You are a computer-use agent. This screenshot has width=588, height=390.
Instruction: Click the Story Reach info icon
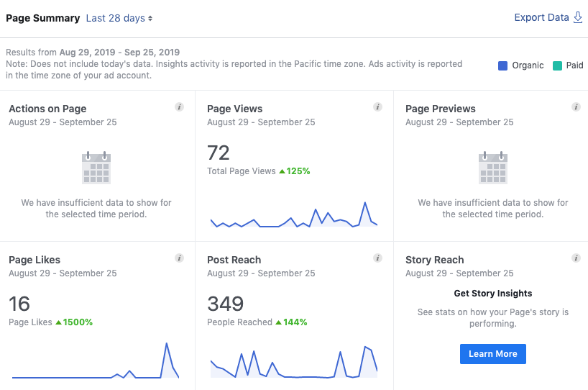pos(576,258)
